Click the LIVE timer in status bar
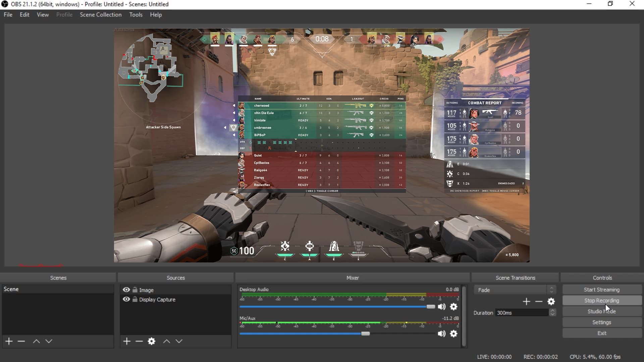The height and width of the screenshot is (362, 644). pyautogui.click(x=494, y=357)
